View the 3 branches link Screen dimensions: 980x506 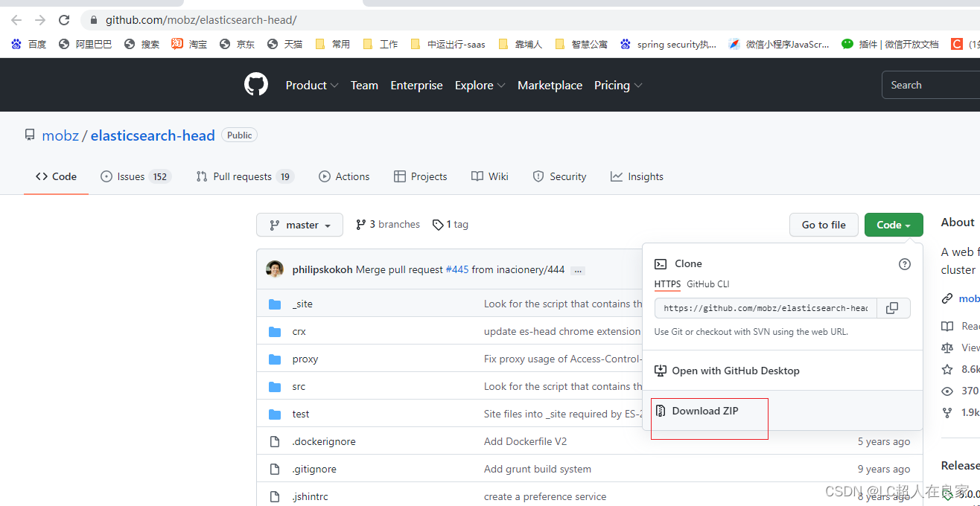(388, 225)
